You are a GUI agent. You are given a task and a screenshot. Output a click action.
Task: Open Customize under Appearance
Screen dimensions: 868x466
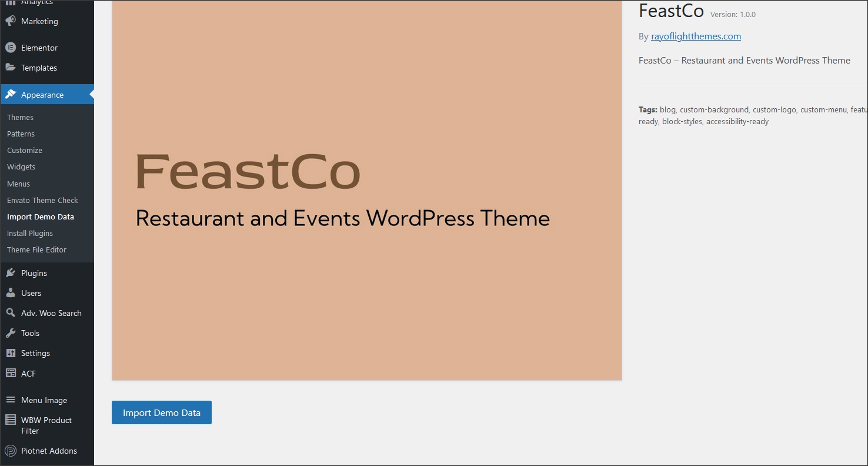click(25, 150)
